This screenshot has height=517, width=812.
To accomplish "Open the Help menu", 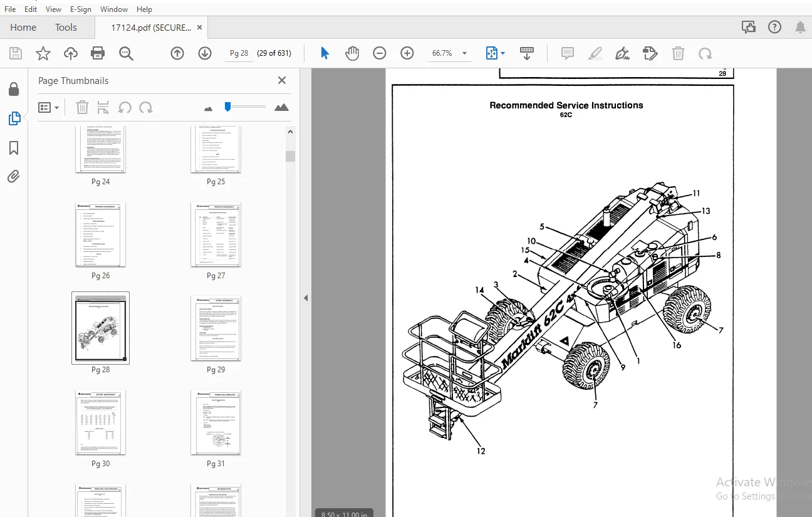I will pos(144,9).
